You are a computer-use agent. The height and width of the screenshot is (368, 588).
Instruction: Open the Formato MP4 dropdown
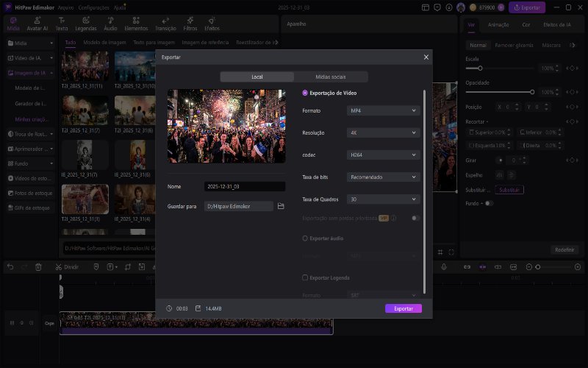[383, 110]
